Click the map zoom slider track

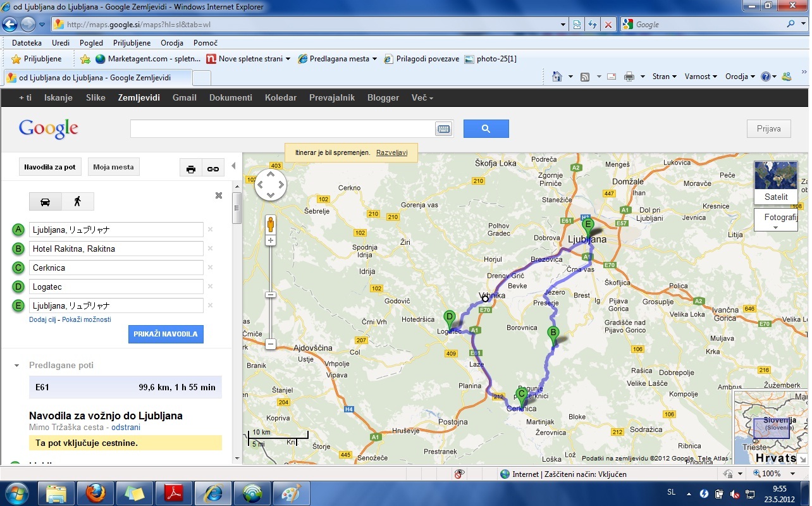[271, 293]
